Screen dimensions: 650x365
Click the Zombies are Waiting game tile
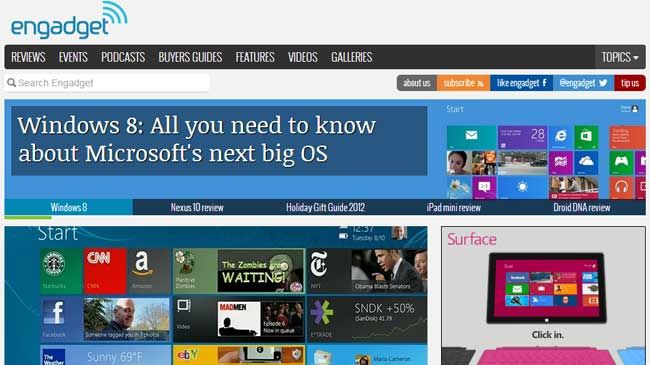pos(239,271)
